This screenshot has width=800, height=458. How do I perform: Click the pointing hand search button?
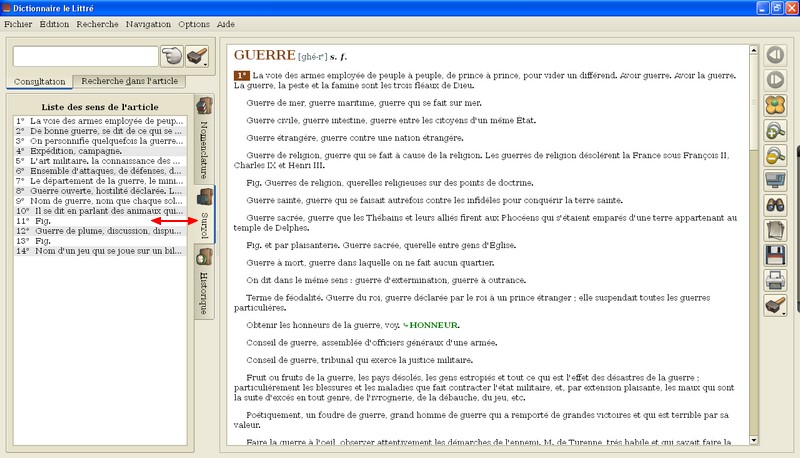coord(172,56)
